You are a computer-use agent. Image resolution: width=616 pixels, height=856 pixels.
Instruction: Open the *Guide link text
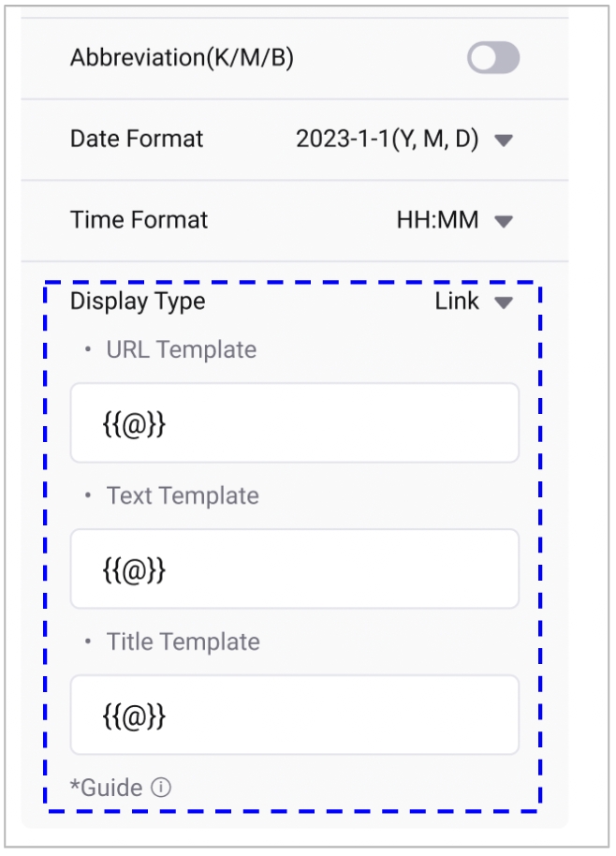click(x=106, y=789)
